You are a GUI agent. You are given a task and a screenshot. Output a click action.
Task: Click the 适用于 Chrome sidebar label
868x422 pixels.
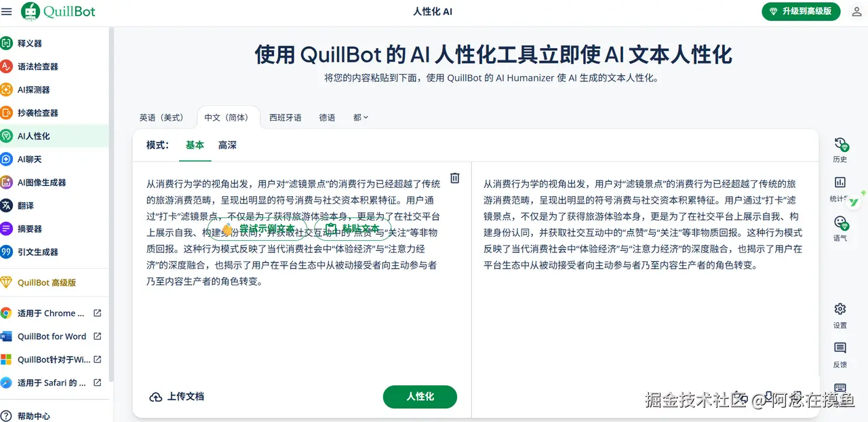pos(51,313)
